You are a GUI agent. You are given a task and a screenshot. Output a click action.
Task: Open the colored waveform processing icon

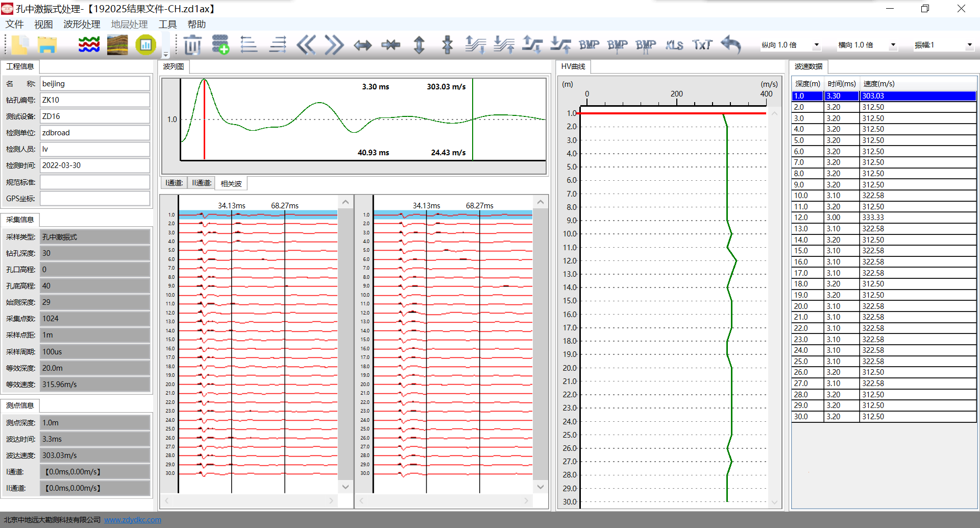89,45
